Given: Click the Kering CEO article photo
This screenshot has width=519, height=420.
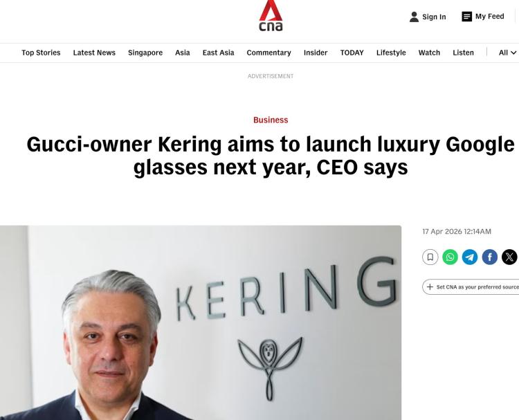Looking at the screenshot, I should 201,322.
